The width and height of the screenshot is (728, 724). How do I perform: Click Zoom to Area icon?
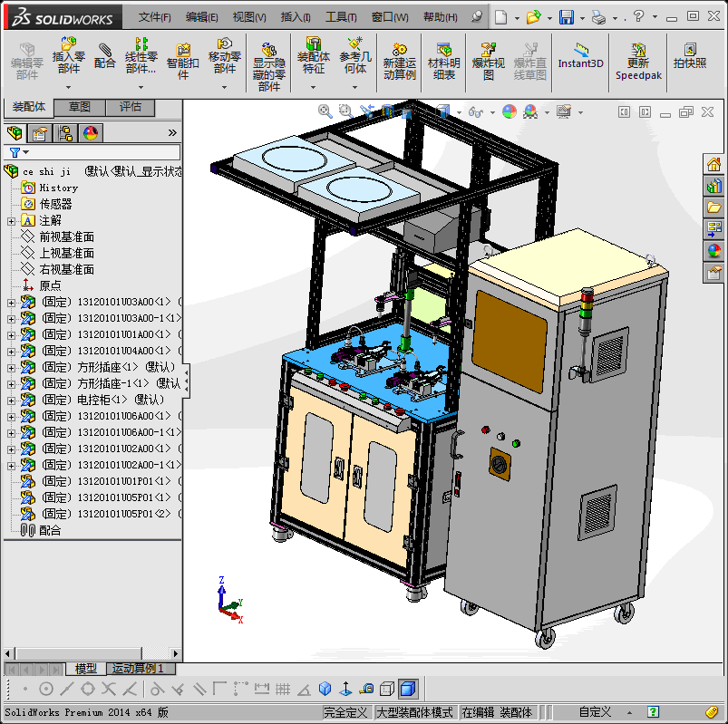[x=345, y=111]
